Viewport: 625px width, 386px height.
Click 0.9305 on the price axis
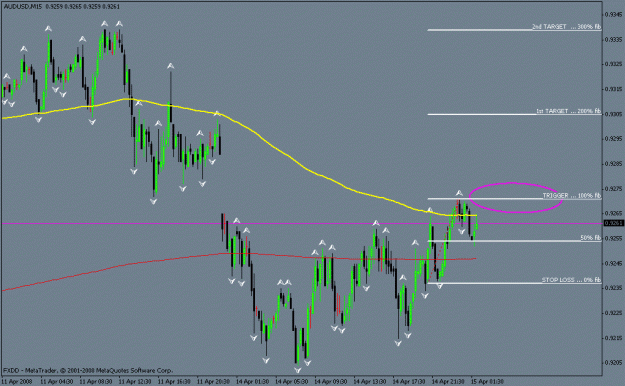(613, 114)
